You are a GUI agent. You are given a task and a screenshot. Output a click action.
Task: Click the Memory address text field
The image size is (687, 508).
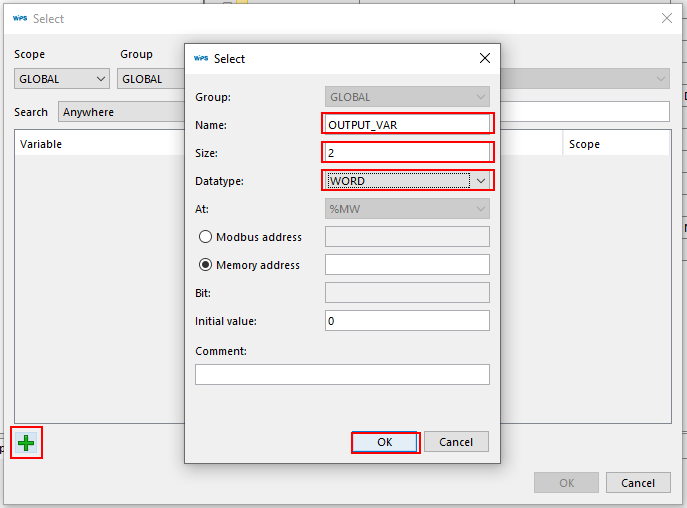(x=407, y=265)
